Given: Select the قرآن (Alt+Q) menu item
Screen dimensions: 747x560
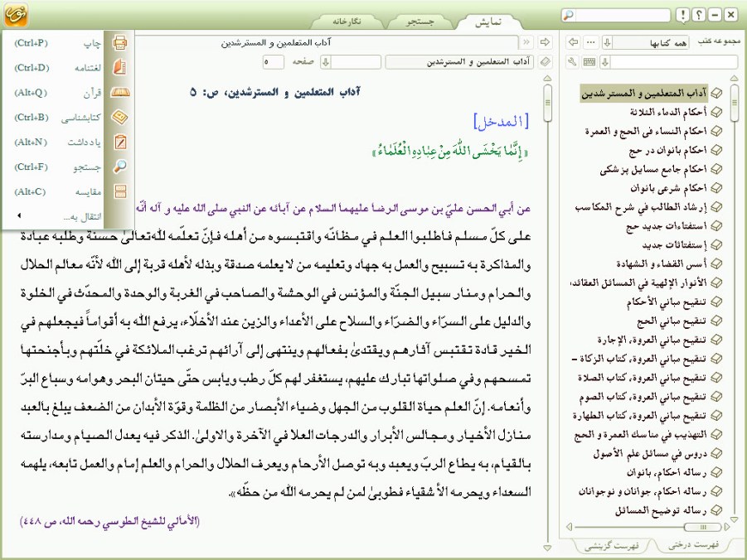Looking at the screenshot, I should pyautogui.click(x=58, y=93).
